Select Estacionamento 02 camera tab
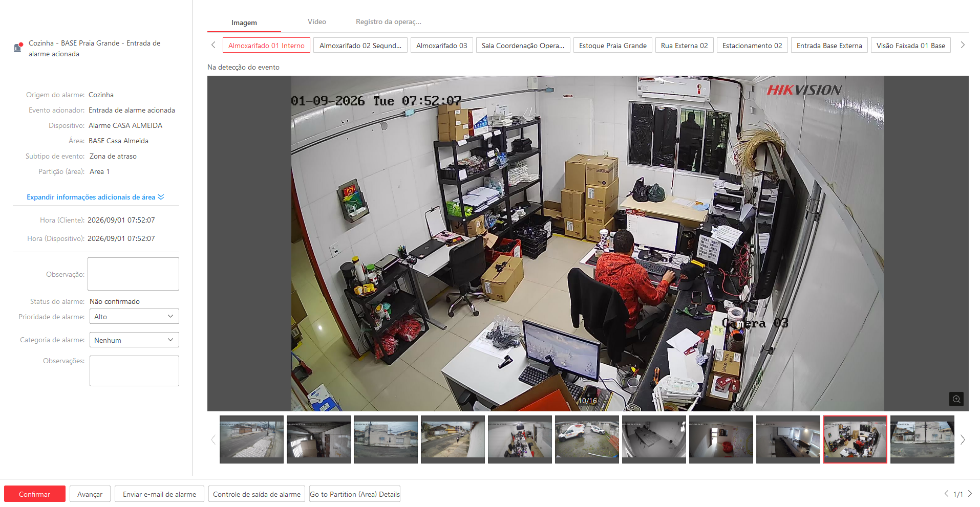This screenshot has width=980, height=507. [752, 46]
